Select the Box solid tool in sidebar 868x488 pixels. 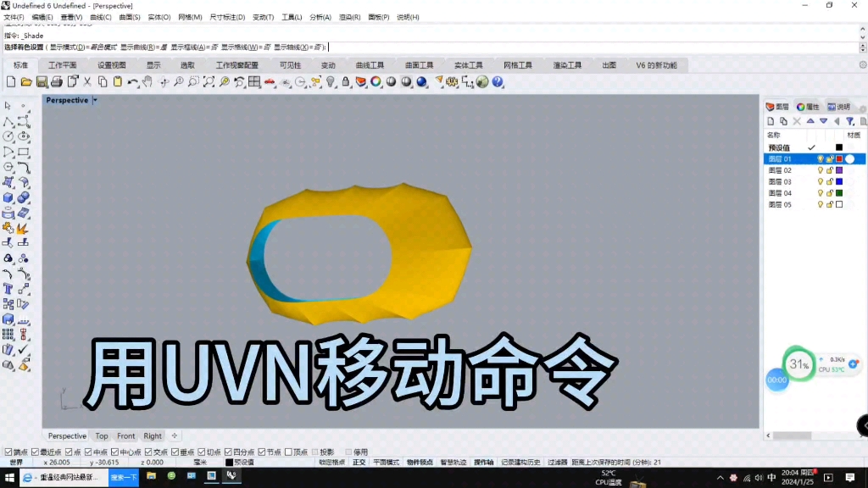point(8,197)
